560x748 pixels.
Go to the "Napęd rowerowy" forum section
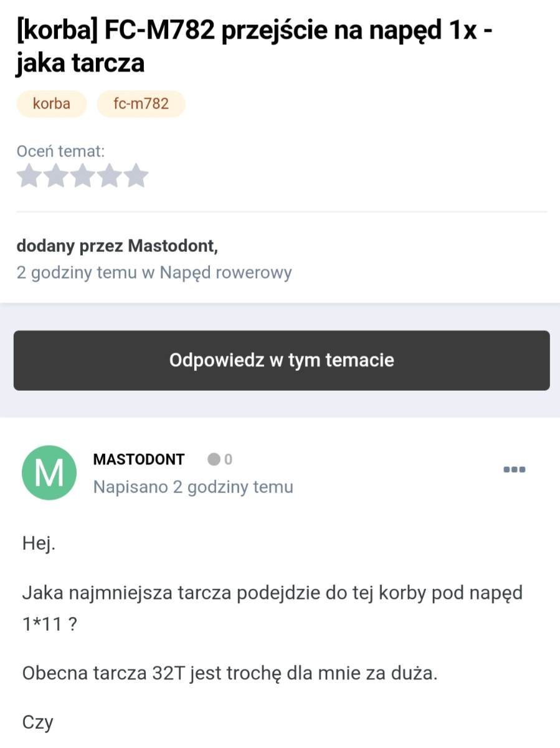225,272
